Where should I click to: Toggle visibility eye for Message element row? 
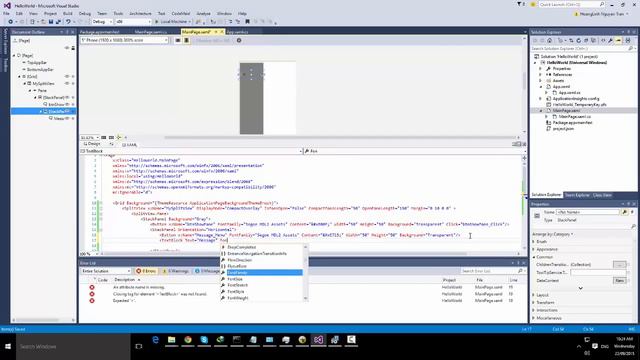pyautogui.click(x=67, y=118)
